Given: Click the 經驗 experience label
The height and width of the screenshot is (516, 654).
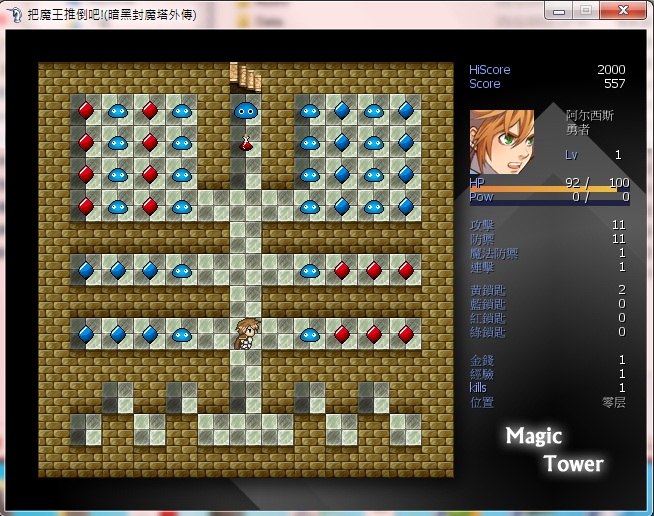Looking at the screenshot, I should 482,374.
